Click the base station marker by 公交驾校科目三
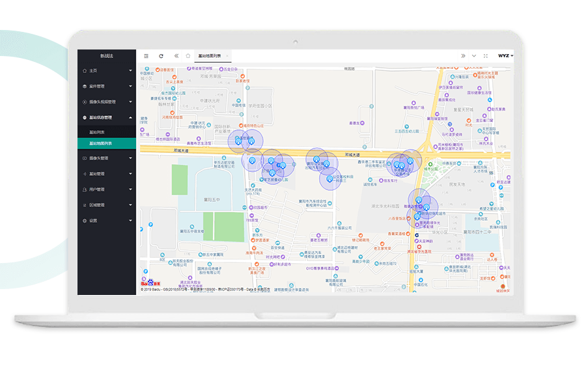 pos(329,179)
